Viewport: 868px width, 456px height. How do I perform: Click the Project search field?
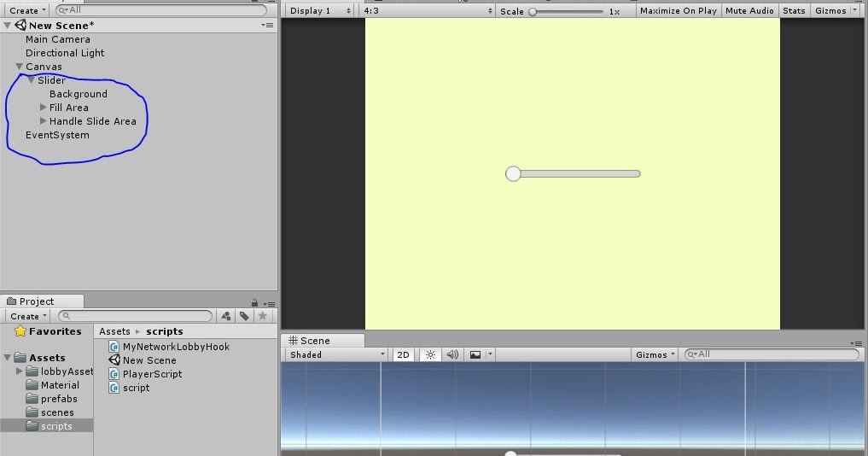(136, 316)
